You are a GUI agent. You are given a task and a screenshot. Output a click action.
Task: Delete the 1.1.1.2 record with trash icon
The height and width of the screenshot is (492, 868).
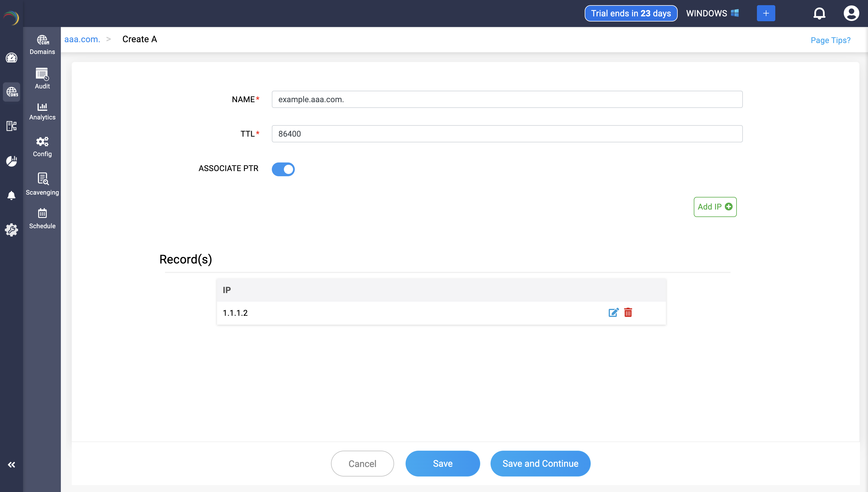tap(628, 313)
